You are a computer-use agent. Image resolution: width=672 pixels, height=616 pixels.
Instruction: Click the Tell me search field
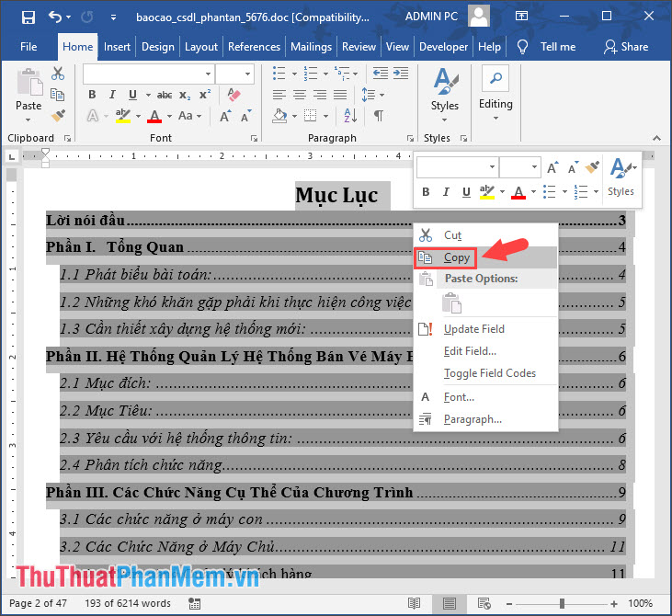(557, 47)
